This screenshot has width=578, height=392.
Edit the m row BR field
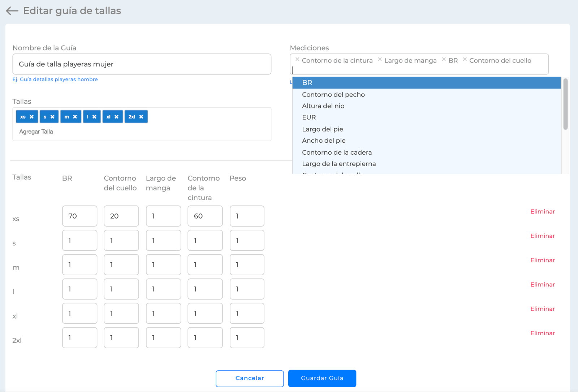tap(79, 264)
